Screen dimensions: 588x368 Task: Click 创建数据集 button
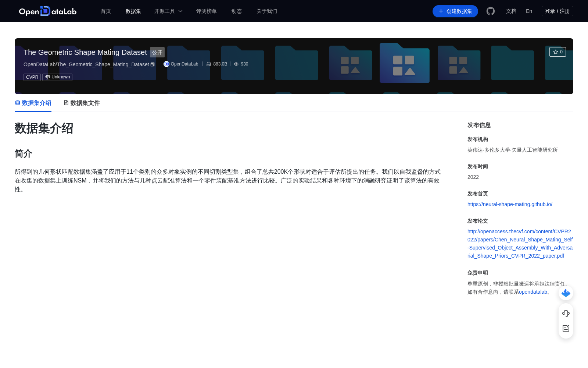[x=455, y=11]
